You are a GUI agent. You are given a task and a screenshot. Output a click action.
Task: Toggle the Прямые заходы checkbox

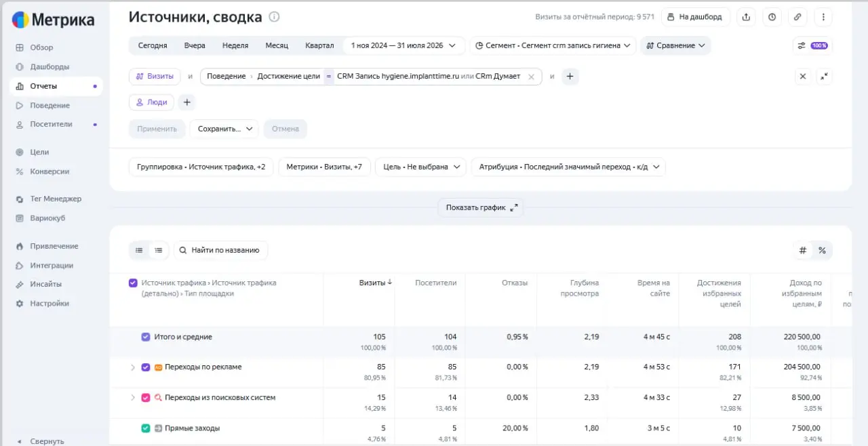tap(146, 428)
